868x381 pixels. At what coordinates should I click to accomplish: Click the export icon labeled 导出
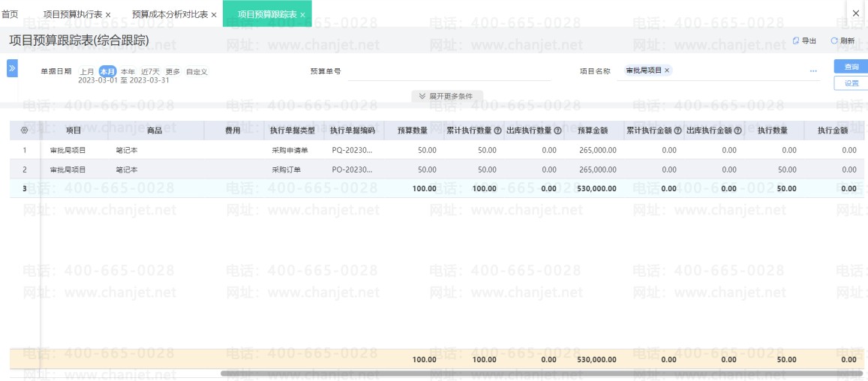pyautogui.click(x=797, y=40)
